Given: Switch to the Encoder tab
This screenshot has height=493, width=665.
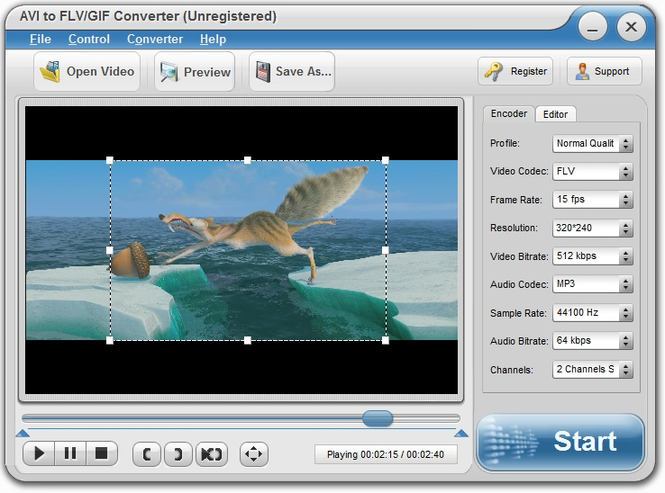Looking at the screenshot, I should tap(509, 114).
